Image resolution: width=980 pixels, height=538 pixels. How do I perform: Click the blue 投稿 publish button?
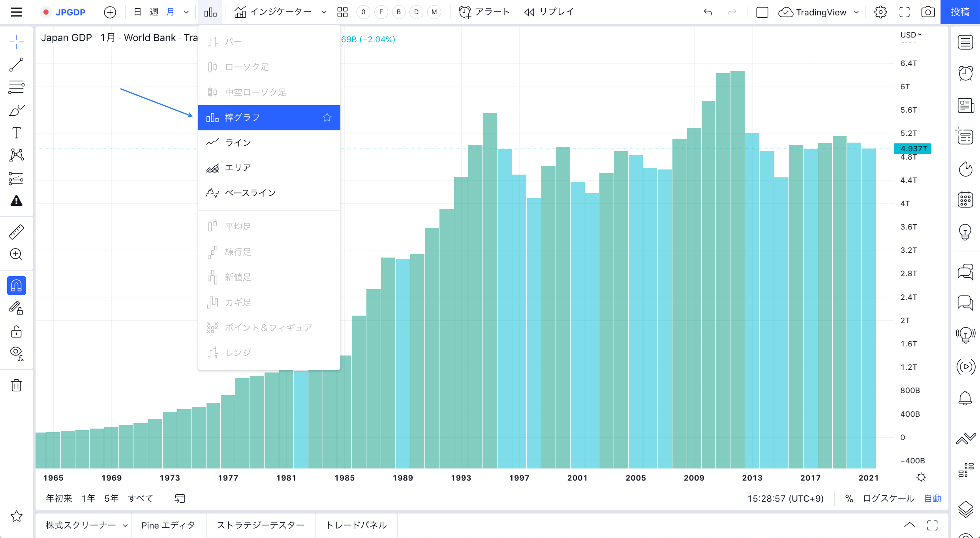click(960, 12)
